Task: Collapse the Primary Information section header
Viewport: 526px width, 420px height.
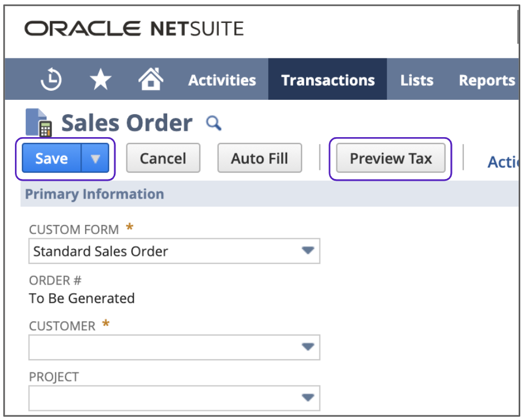Action: [95, 194]
